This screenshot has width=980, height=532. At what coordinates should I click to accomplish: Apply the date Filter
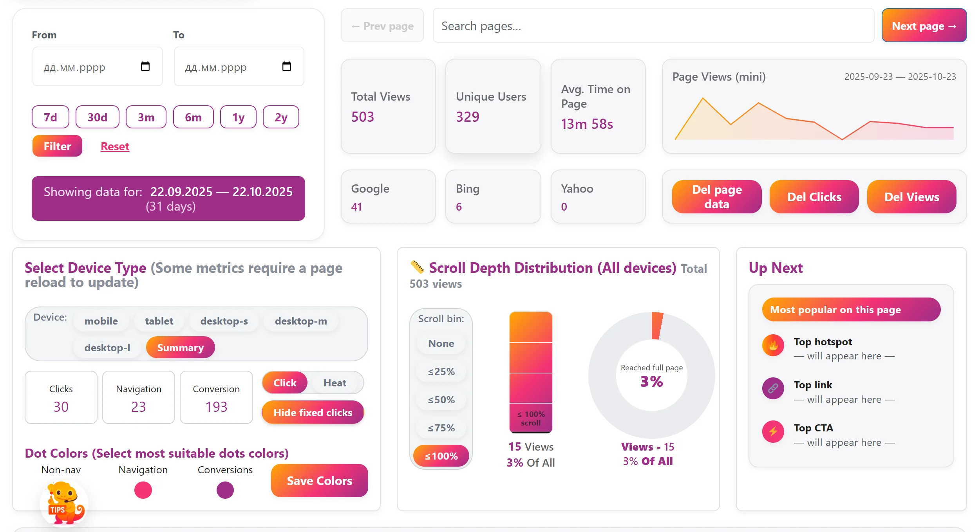pyautogui.click(x=57, y=146)
